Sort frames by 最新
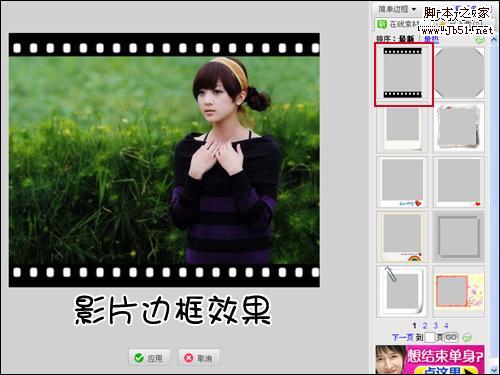This screenshot has height=375, width=500. tap(406, 39)
